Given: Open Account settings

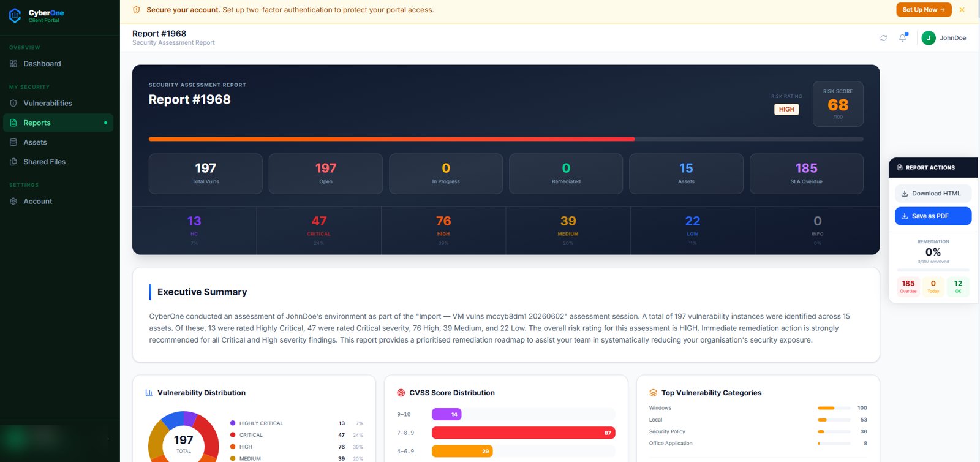Looking at the screenshot, I should 58,201.
